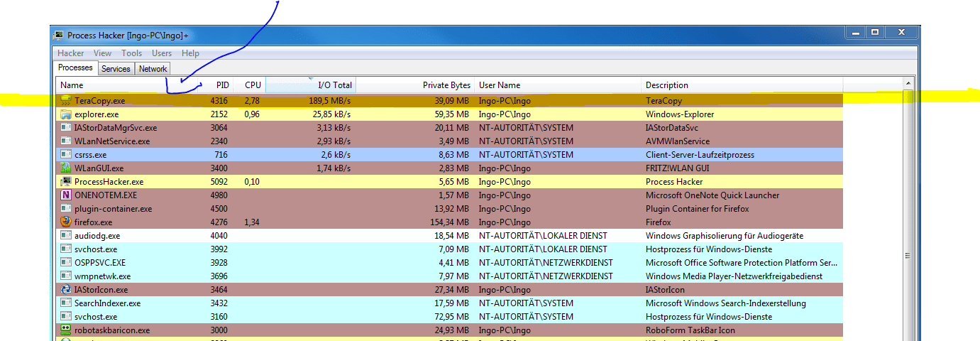The height and width of the screenshot is (341, 980).
Task: Switch to the Services tab
Action: [116, 69]
